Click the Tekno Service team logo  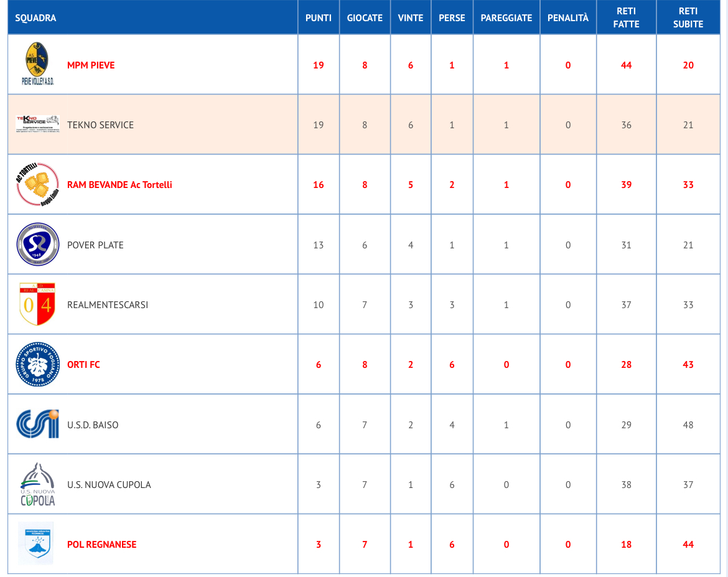(x=37, y=124)
